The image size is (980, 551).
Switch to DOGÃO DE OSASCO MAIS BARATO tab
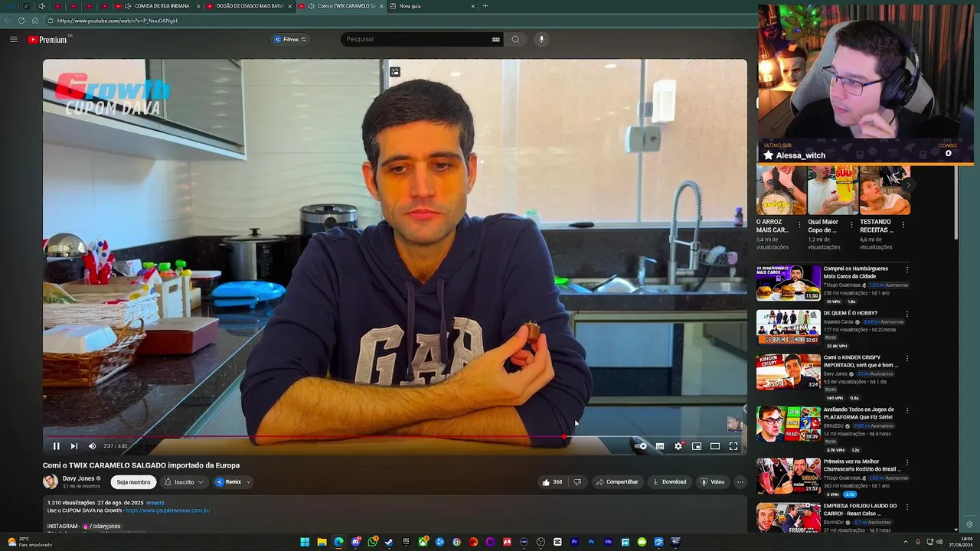tap(250, 6)
